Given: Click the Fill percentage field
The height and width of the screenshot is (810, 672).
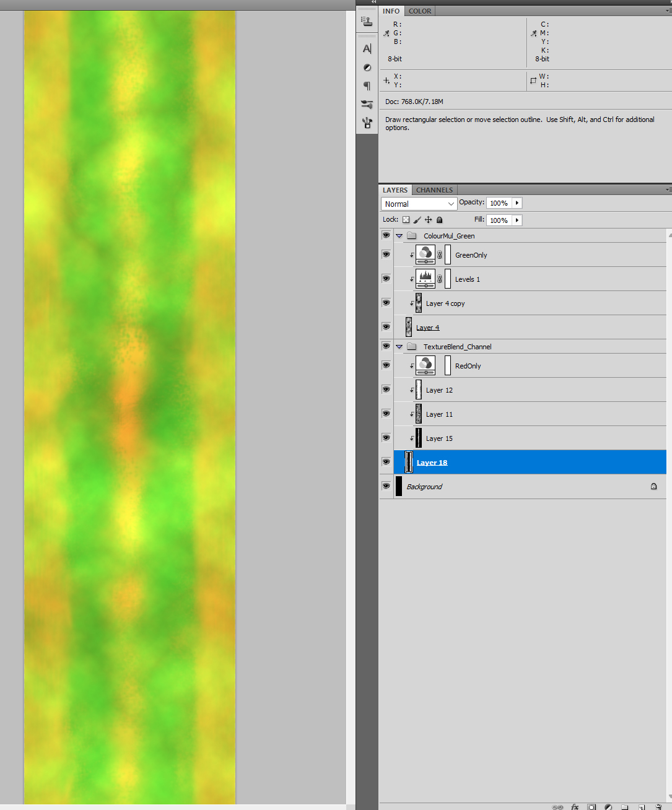Looking at the screenshot, I should pyautogui.click(x=499, y=220).
